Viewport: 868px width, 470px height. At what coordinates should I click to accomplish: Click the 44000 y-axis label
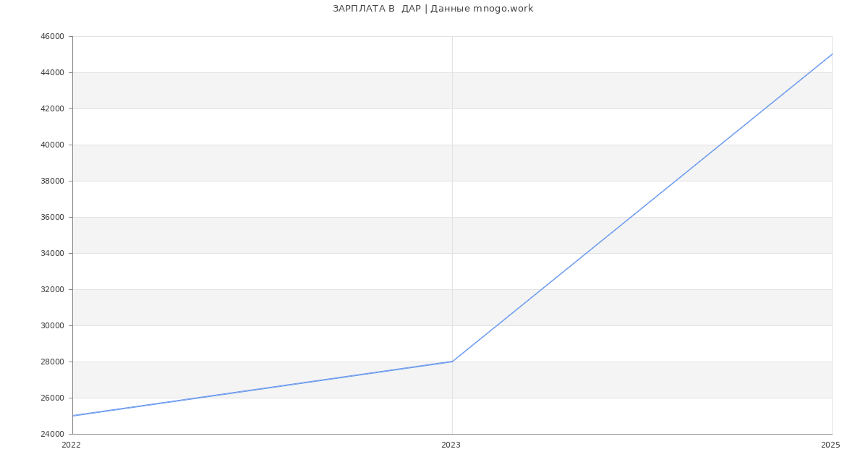[53, 72]
